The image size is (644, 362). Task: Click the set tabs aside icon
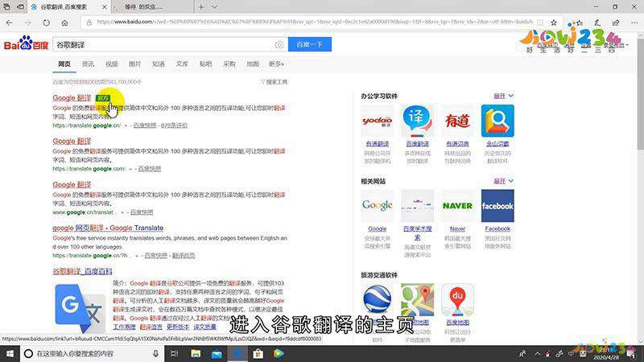point(20,7)
